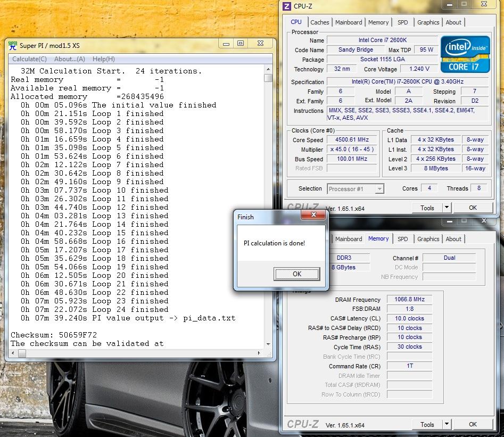Click the Core Voltage 1.240 V value
This screenshot has width=504, height=437.
419,69
